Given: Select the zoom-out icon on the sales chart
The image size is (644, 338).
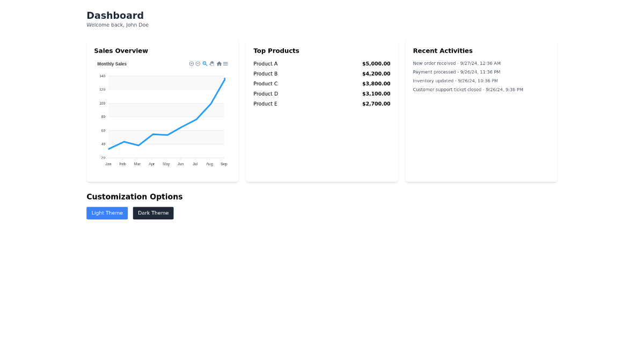Looking at the screenshot, I should pyautogui.click(x=198, y=63).
